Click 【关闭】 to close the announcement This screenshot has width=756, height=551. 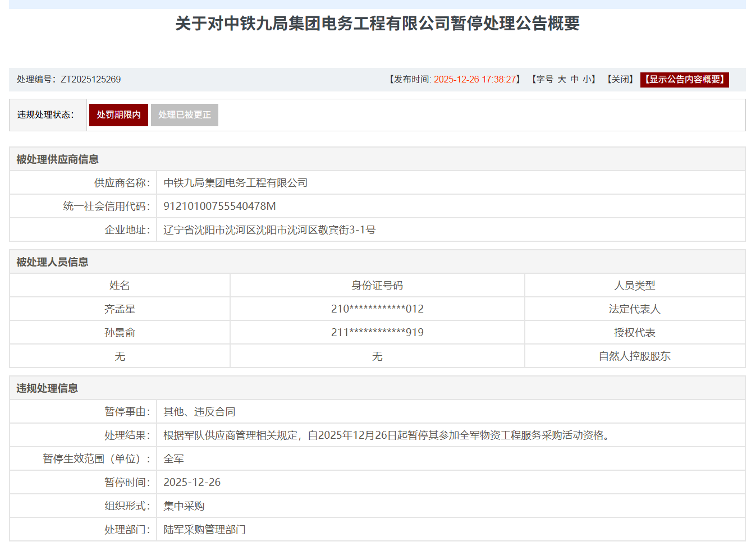(x=621, y=79)
